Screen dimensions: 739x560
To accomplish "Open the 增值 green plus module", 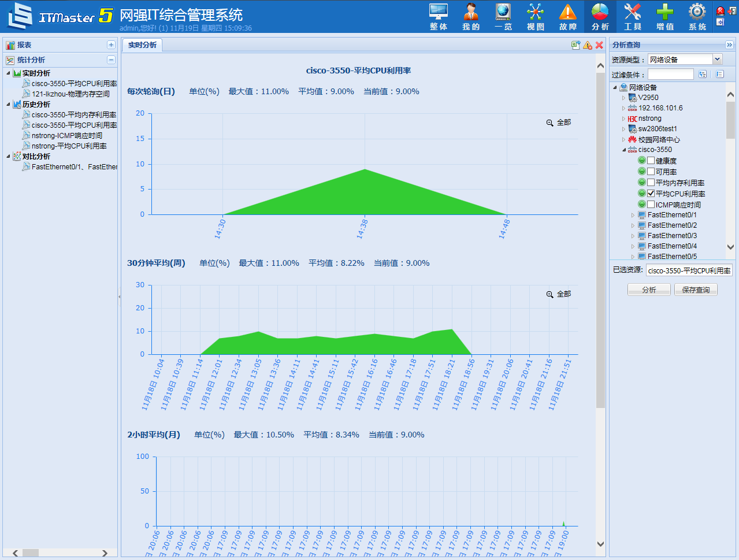I will pyautogui.click(x=665, y=17).
